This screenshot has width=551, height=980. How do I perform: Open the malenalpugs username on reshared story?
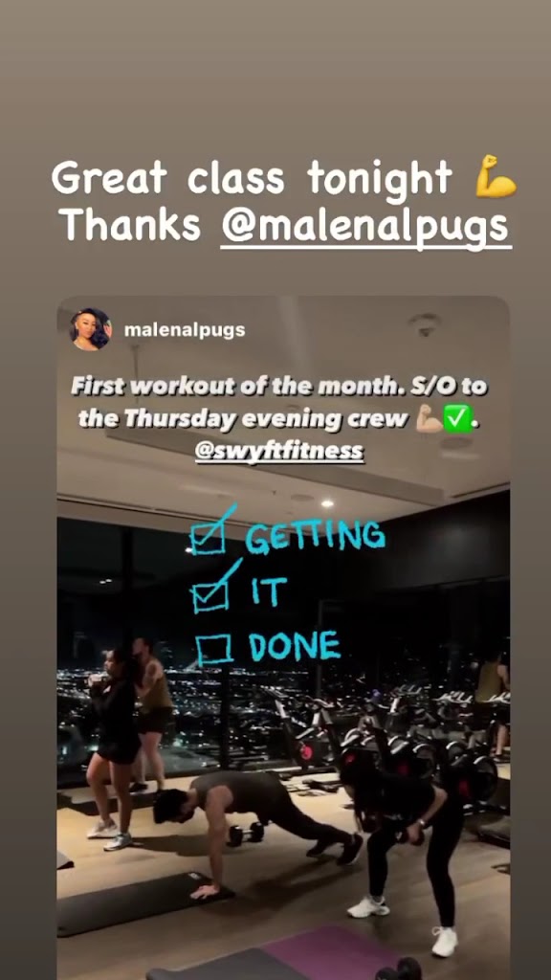point(185,330)
